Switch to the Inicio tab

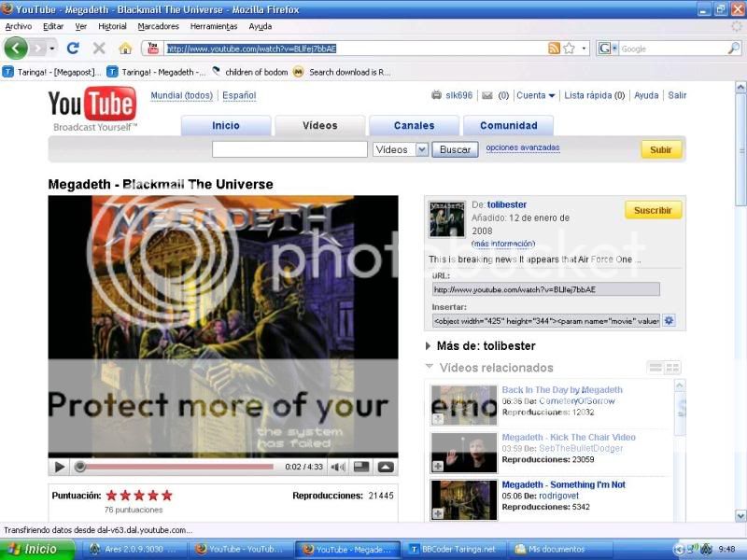(226, 126)
